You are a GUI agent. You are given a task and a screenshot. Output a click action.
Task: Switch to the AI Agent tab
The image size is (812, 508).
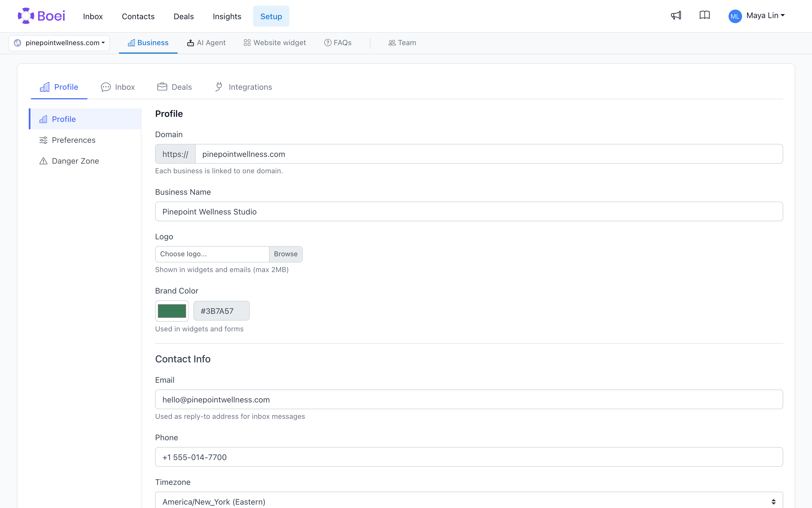[x=206, y=43]
